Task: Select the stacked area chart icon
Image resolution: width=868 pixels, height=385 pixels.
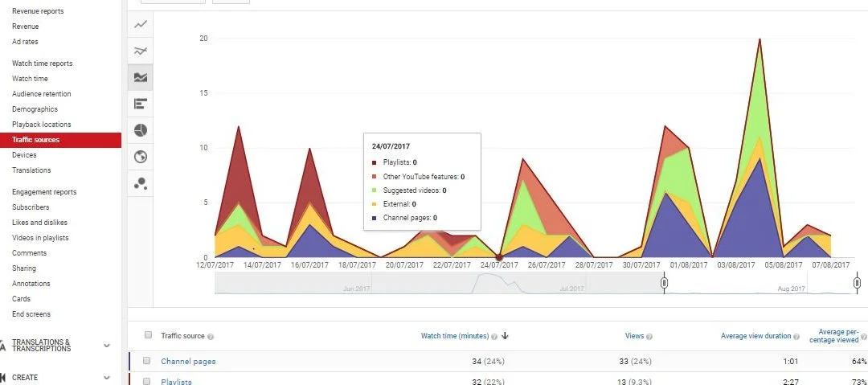Action: pyautogui.click(x=141, y=77)
